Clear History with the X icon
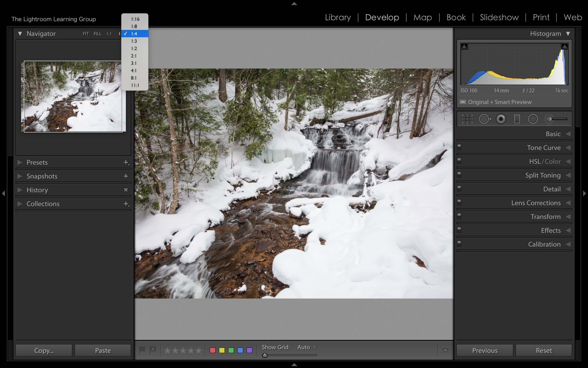This screenshot has height=368, width=588. (126, 190)
